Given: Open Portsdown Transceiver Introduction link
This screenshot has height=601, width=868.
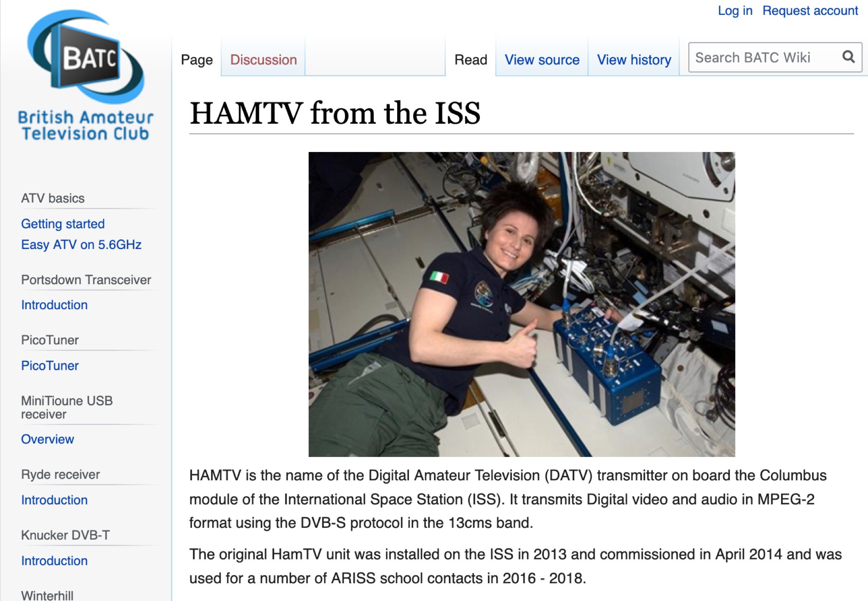Looking at the screenshot, I should pos(54,305).
